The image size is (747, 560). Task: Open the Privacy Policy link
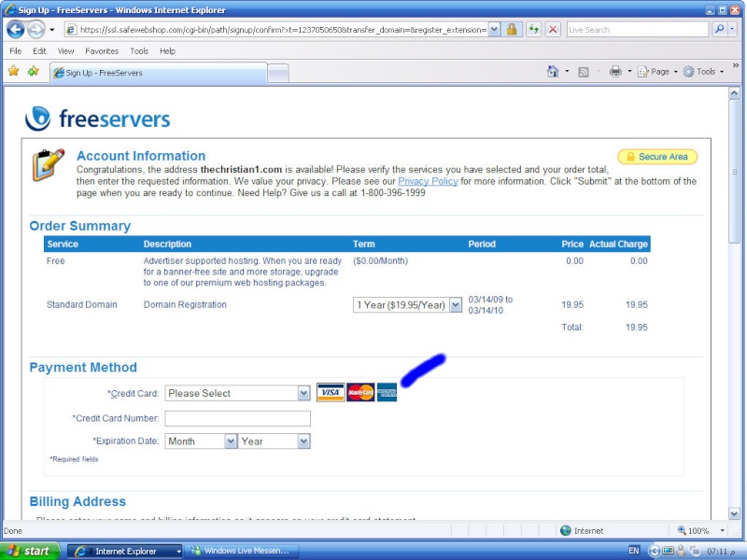[x=428, y=181]
